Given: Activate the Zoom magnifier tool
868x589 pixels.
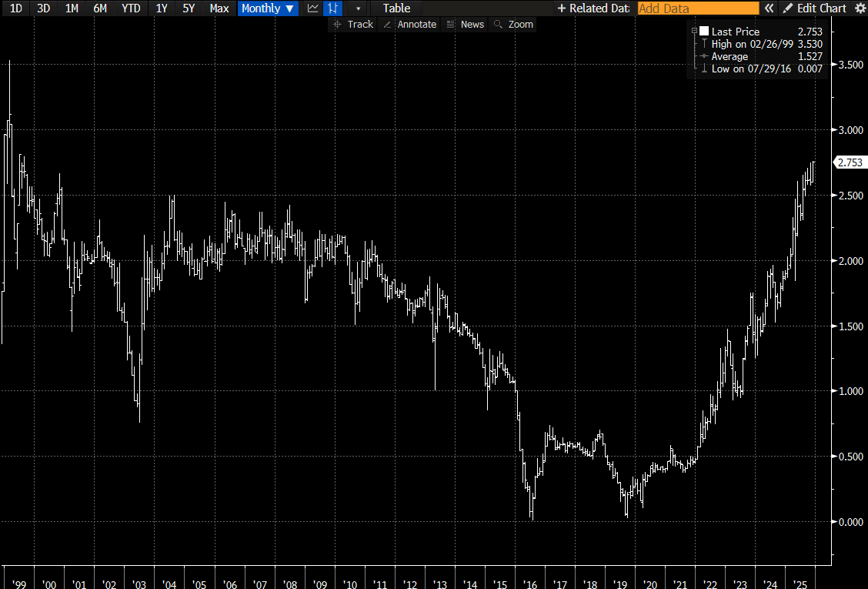Looking at the screenshot, I should point(513,25).
